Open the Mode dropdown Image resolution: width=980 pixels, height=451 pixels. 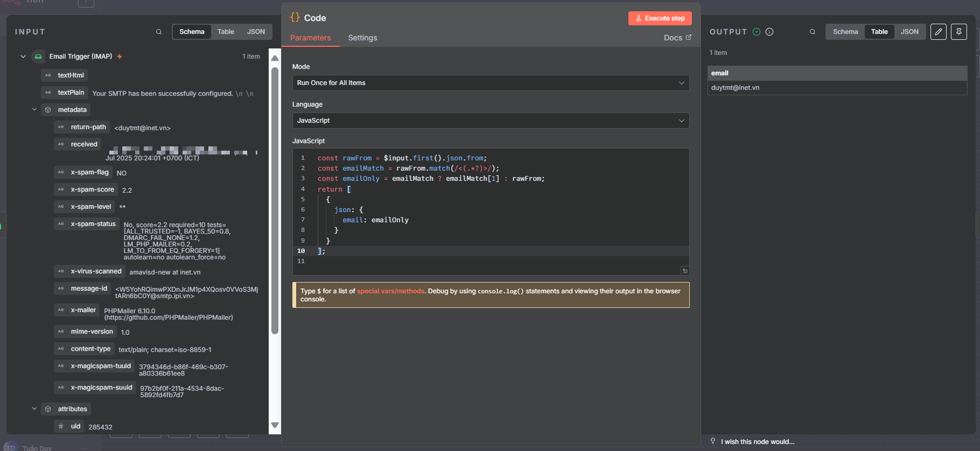[x=491, y=83]
